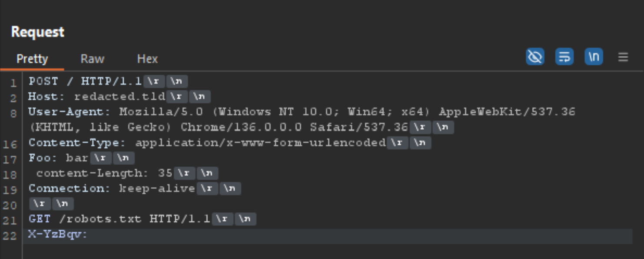Screen dimensions: 644x259
Task: Switch to the Hex tab
Action: (x=147, y=59)
